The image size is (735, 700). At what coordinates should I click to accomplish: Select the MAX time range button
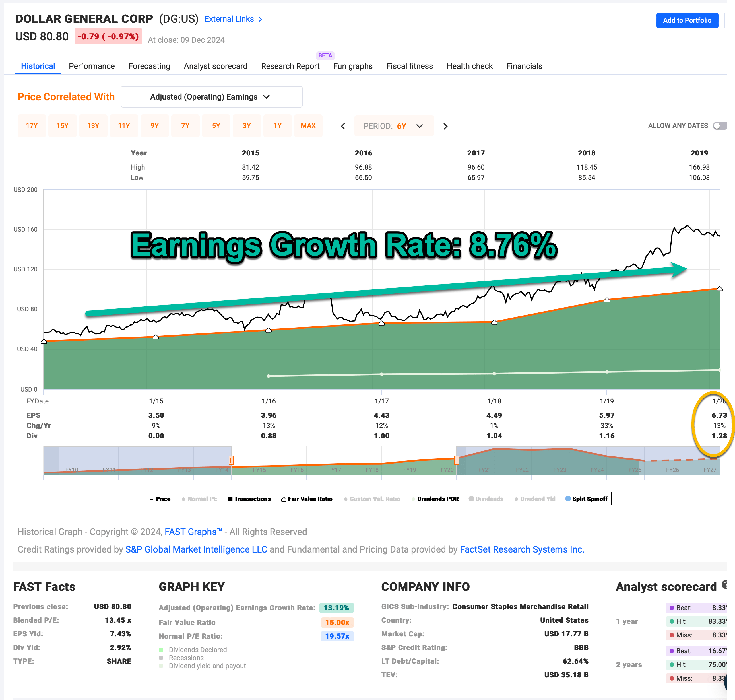click(x=308, y=126)
